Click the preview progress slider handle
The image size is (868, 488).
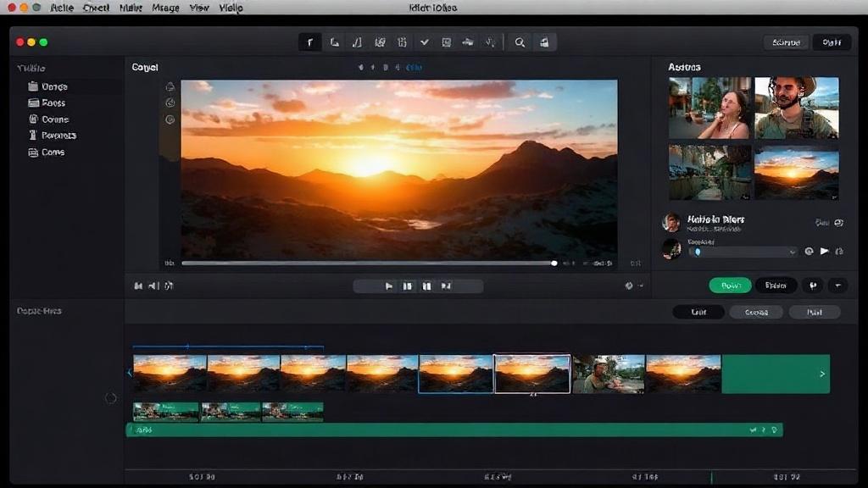pos(554,263)
